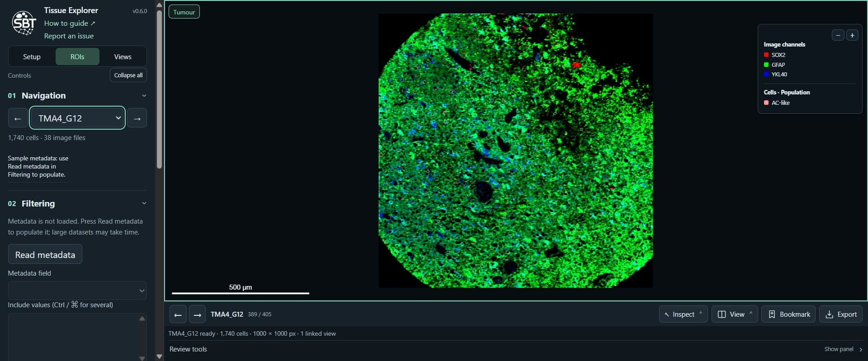Viewport: 868px width, 361px height.
Task: Click the list box scroll up arrow
Action: 142,319
